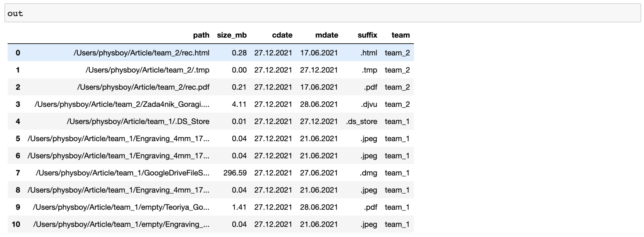Click the 'cdate' column header
The height and width of the screenshot is (237, 644).
282,35
